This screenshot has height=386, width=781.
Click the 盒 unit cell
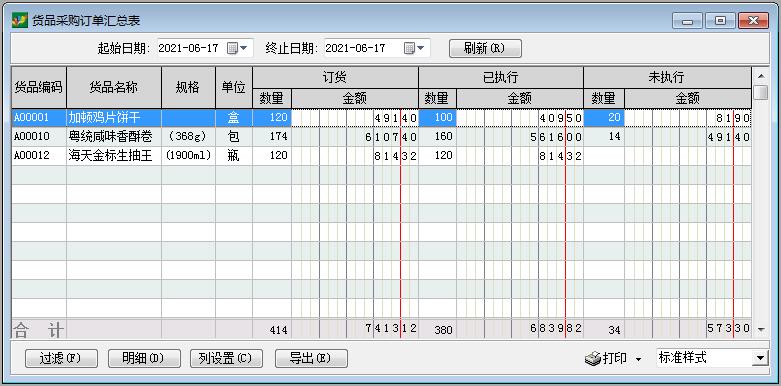(234, 118)
